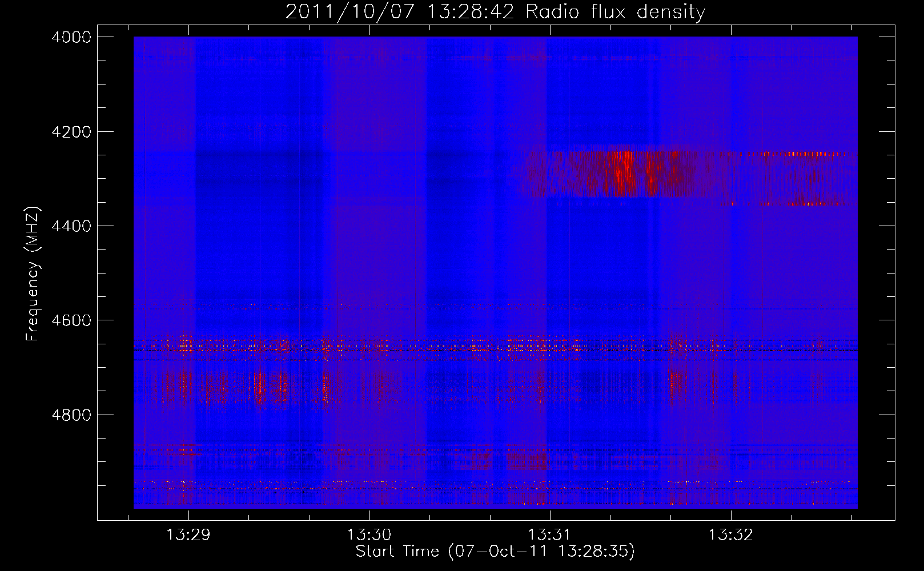The height and width of the screenshot is (571, 924).
Task: Click the 4000 frequency tick label
Action: point(71,37)
